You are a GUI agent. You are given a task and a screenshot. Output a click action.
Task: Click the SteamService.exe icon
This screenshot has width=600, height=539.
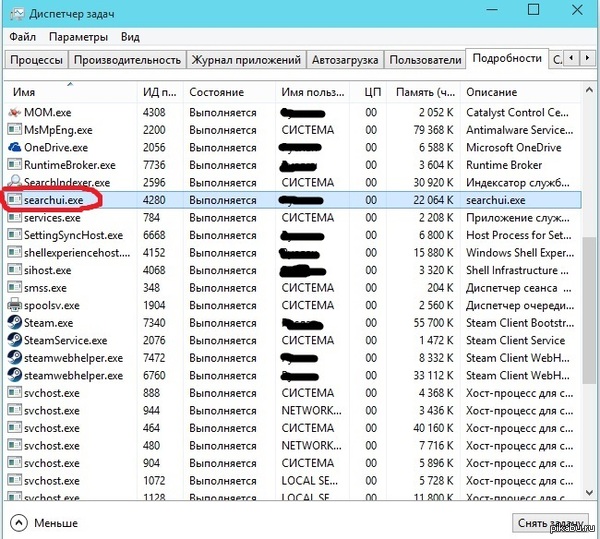[x=14, y=340]
